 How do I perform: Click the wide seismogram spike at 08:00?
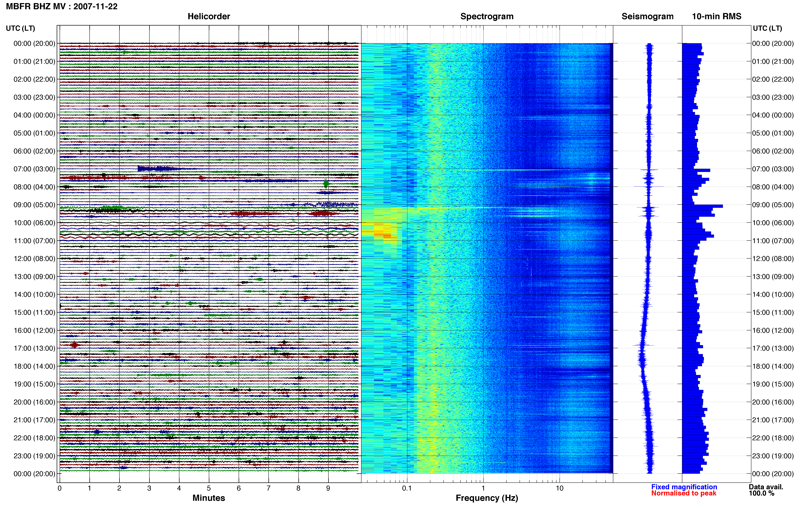[649, 187]
